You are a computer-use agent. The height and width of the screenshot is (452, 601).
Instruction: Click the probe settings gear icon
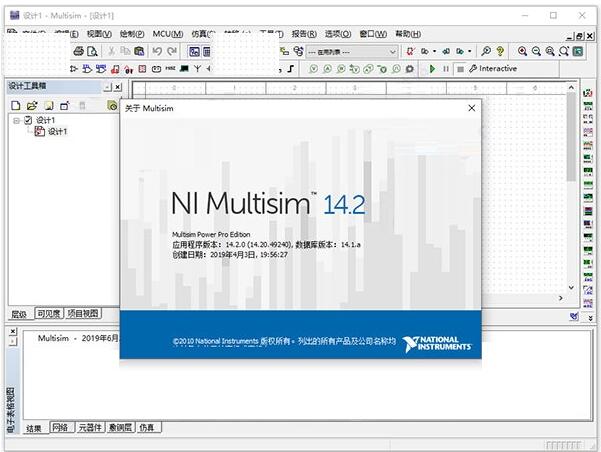click(410, 69)
